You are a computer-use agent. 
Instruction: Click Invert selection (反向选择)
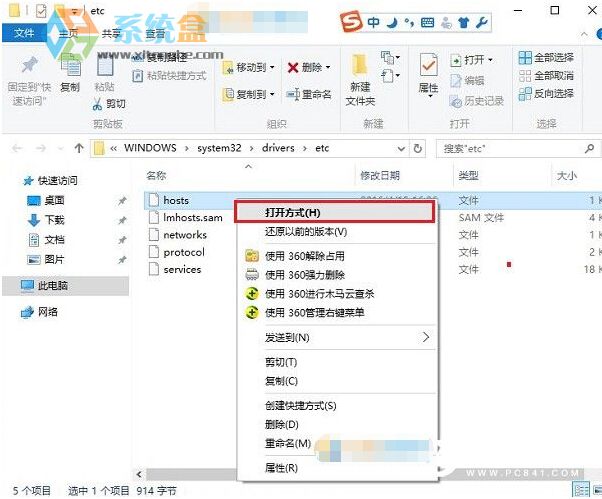(x=546, y=93)
